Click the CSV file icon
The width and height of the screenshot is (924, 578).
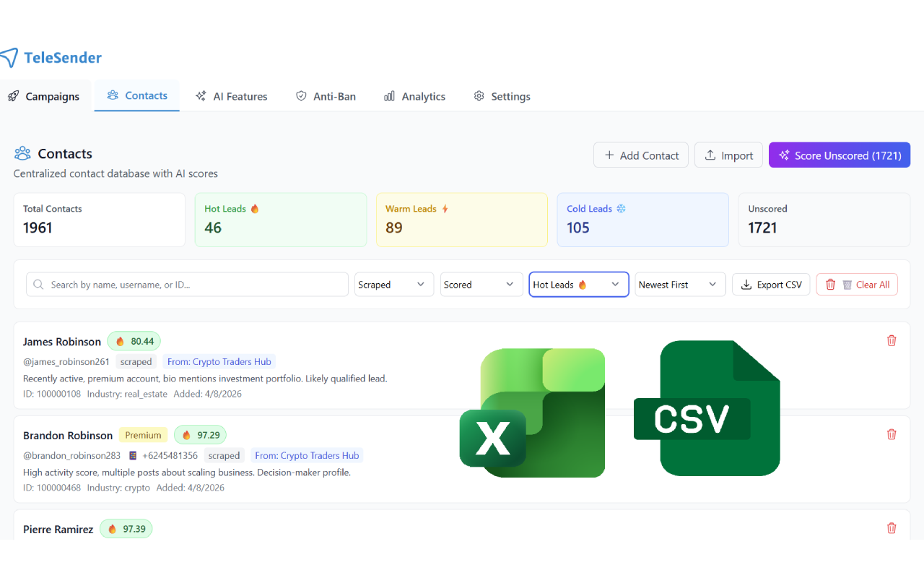pos(707,409)
